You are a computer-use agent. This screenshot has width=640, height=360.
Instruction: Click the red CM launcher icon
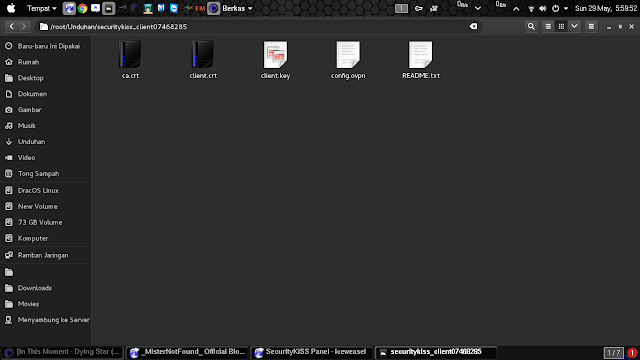200,8
